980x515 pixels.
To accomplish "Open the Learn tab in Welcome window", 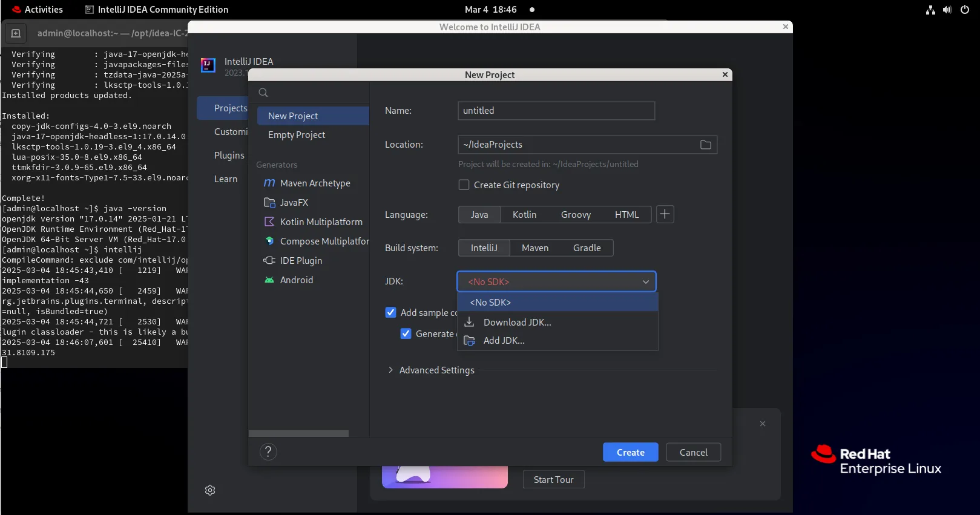I will coord(225,179).
